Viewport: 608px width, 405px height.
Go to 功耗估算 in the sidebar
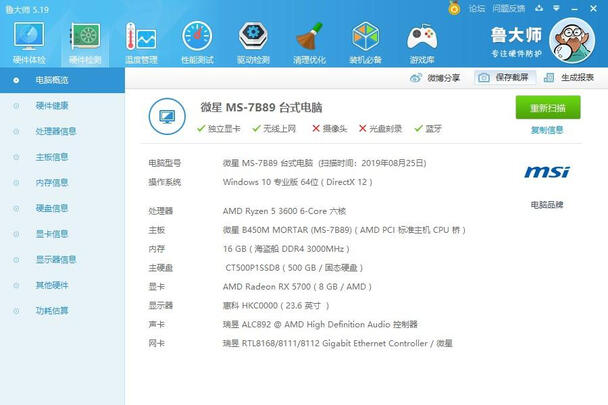(52, 311)
